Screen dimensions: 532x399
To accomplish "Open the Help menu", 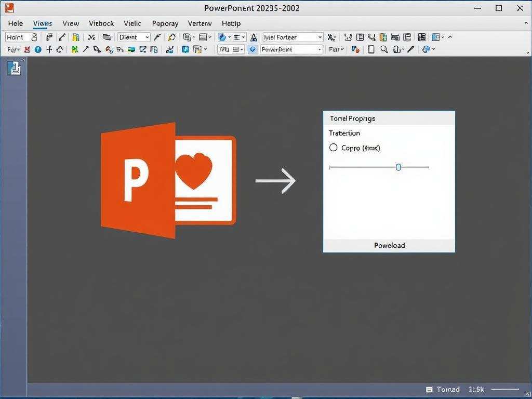I will click(231, 23).
